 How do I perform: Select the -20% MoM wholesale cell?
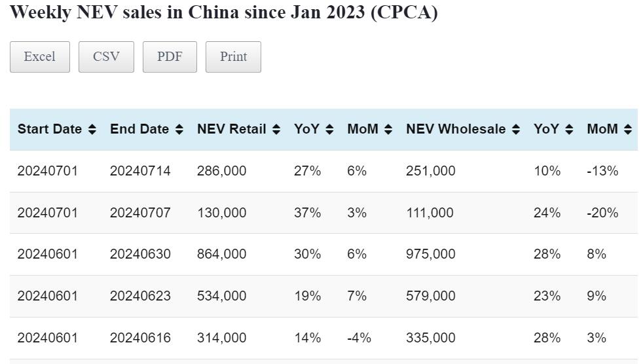602,213
